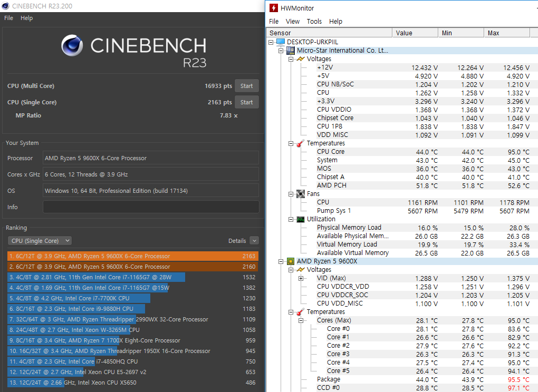Image resolution: width=538 pixels, height=392 pixels.
Task: Click the Value column header
Action: point(415,33)
